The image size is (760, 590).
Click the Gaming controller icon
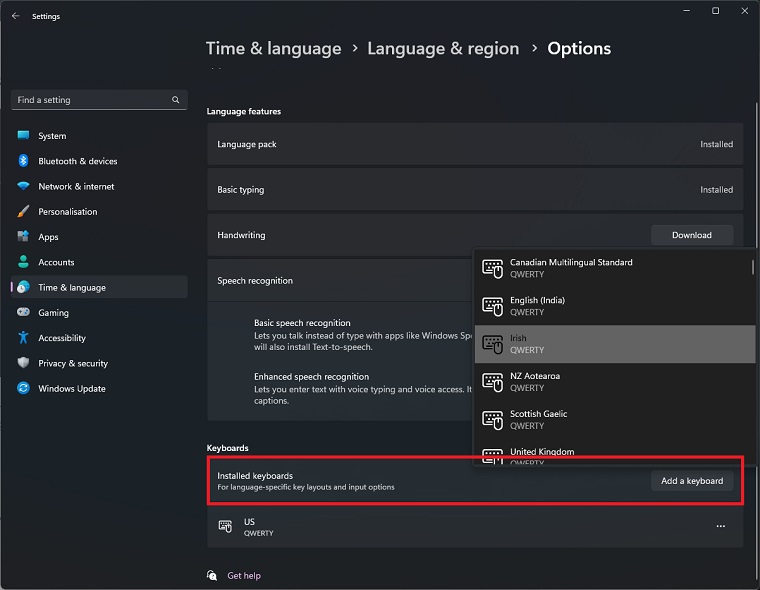coord(23,312)
